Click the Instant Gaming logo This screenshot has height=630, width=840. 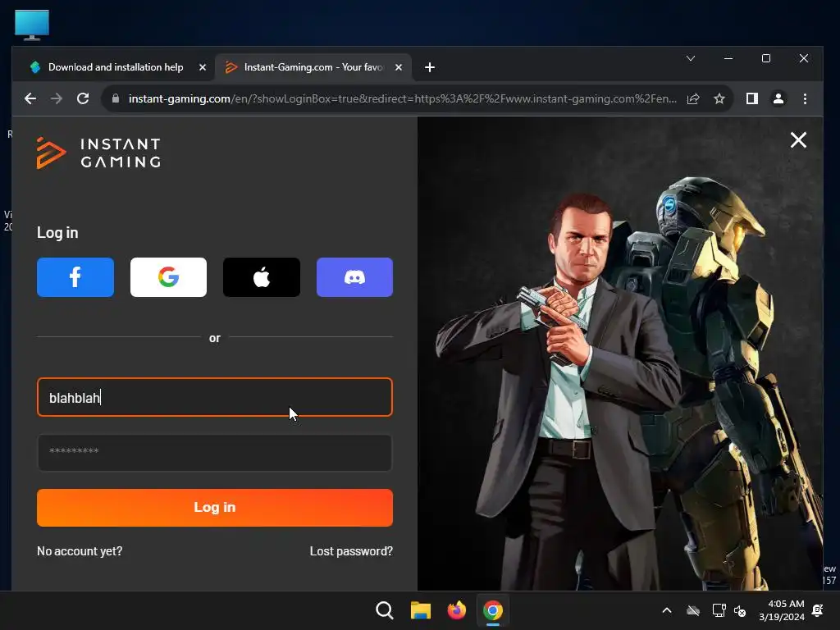98,153
